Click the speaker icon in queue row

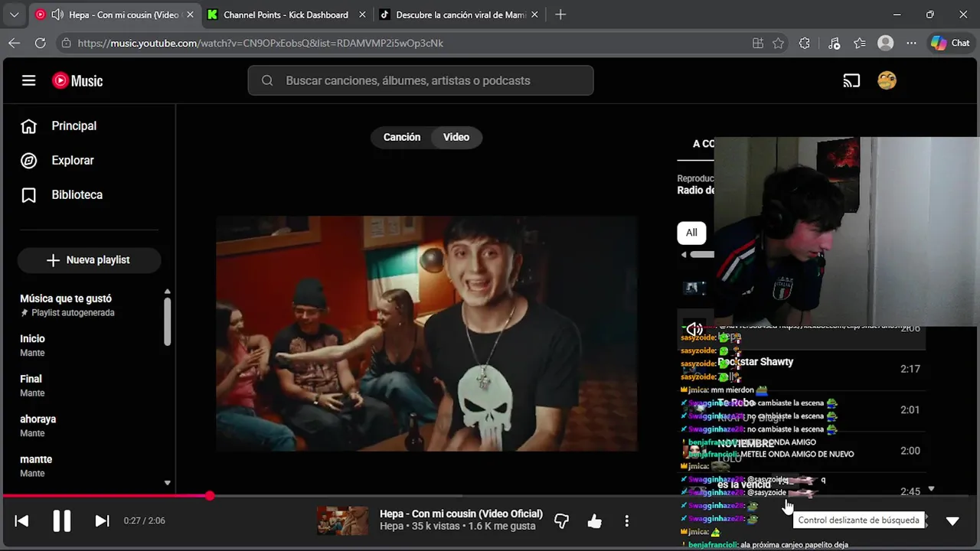pyautogui.click(x=694, y=329)
